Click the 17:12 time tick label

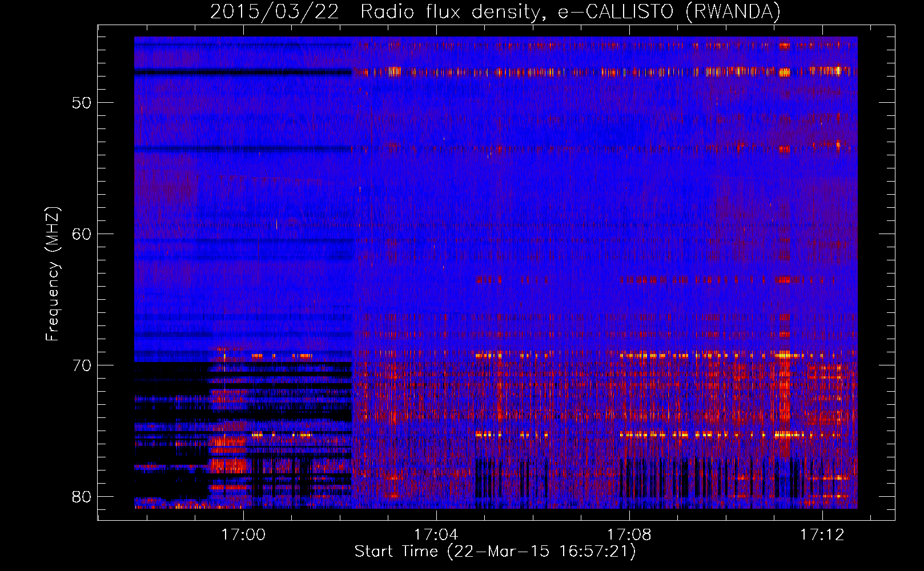pyautogui.click(x=822, y=534)
